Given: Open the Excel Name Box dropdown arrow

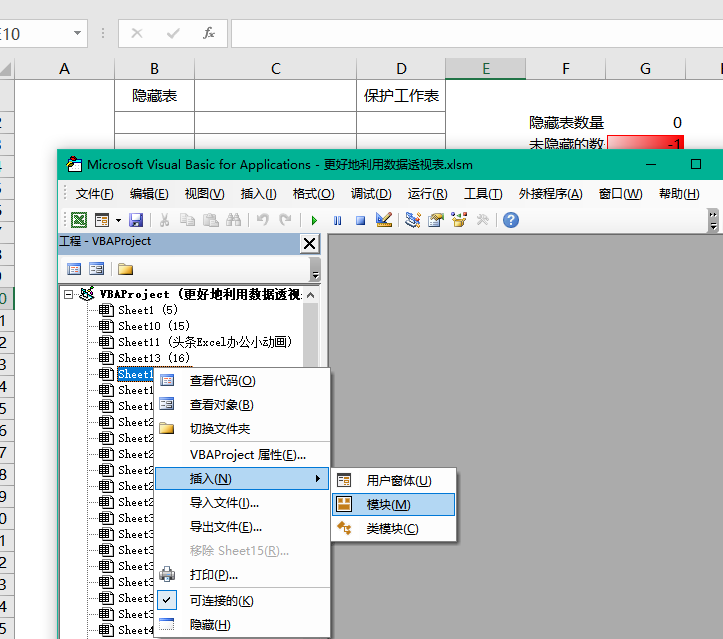Looking at the screenshot, I should point(77,33).
